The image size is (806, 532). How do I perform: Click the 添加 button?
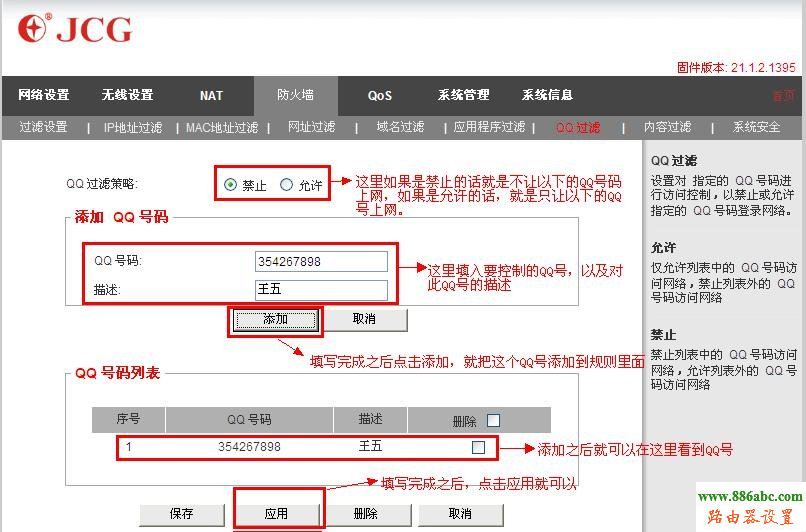276,320
